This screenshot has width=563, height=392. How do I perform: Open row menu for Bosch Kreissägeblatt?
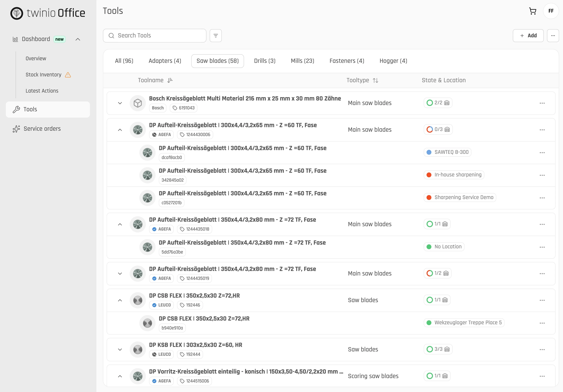[x=542, y=103]
